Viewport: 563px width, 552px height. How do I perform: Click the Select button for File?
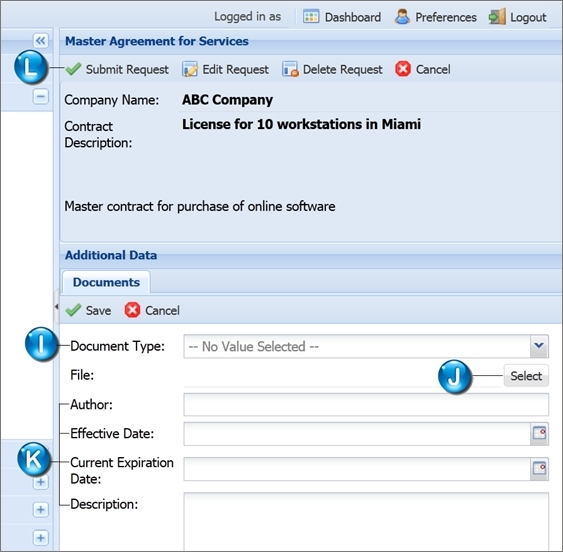[526, 376]
